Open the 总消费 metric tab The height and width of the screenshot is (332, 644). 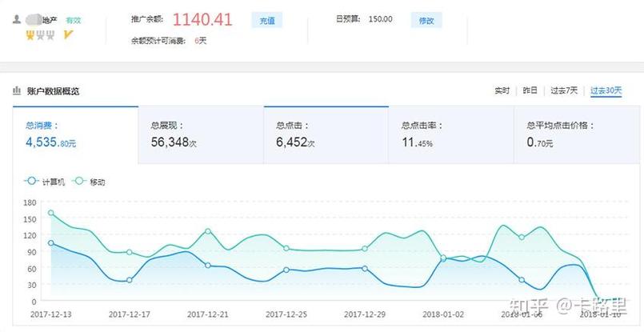pos(75,135)
